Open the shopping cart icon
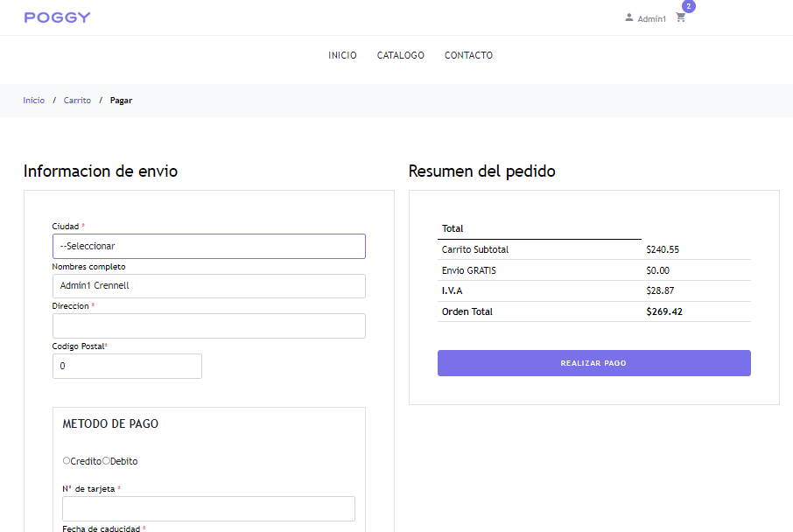 [681, 17]
